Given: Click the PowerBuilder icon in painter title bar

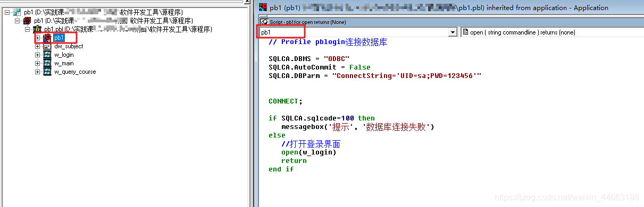Looking at the screenshot, I should point(262,7).
